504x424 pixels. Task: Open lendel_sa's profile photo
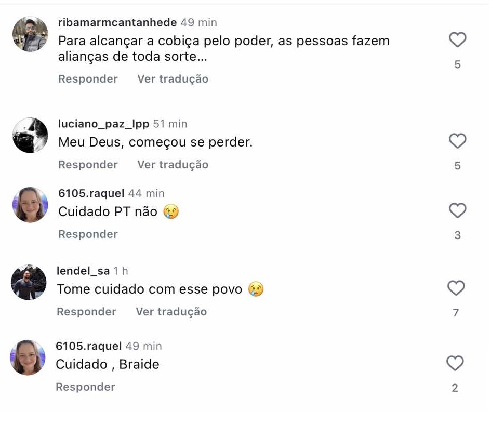pos(29,283)
